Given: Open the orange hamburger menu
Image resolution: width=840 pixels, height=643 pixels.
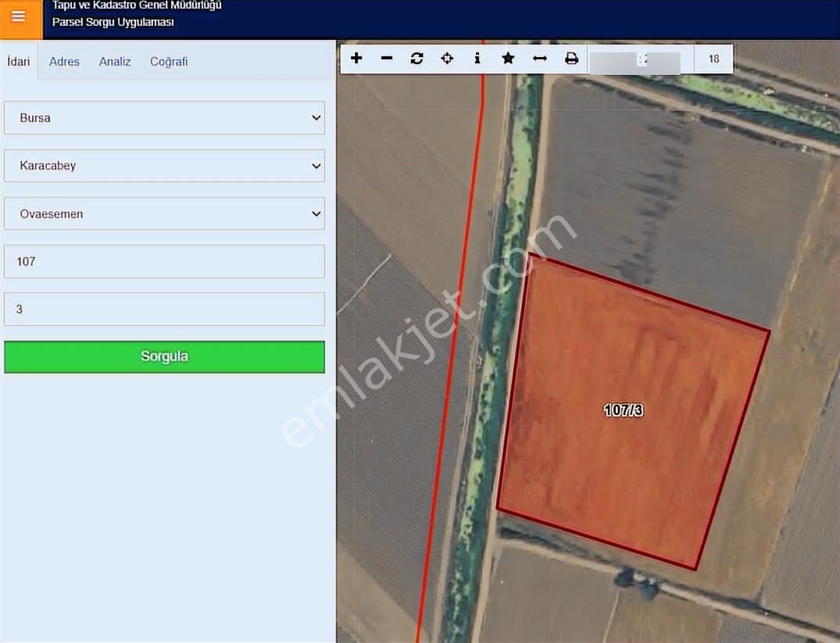Looking at the screenshot, I should 19,17.
